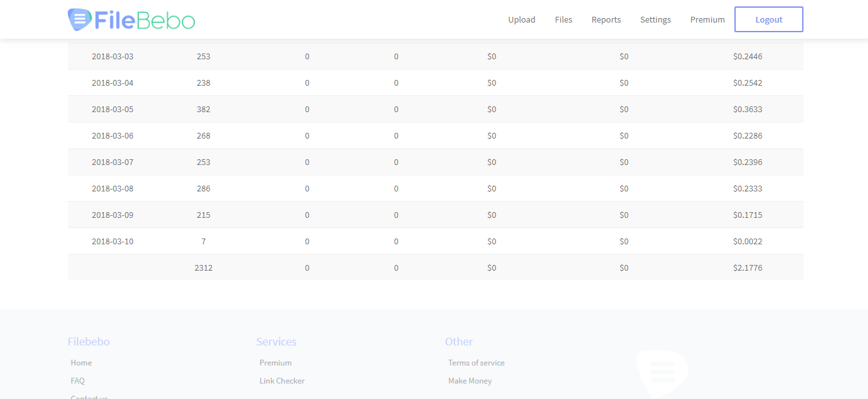This screenshot has height=399, width=868.
Task: Click the $0.3633 earnings value
Action: click(747, 109)
